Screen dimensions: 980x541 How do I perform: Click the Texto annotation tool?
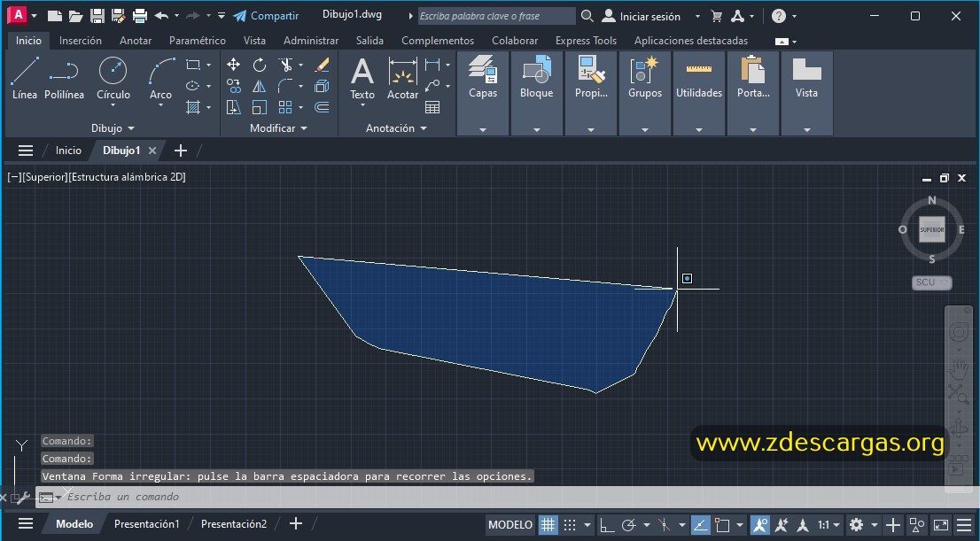362,78
